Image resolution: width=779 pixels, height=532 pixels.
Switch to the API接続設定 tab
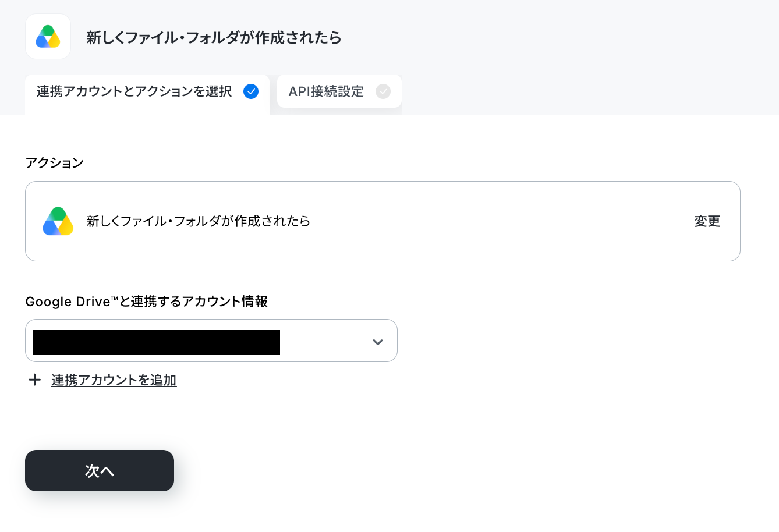pyautogui.click(x=339, y=91)
